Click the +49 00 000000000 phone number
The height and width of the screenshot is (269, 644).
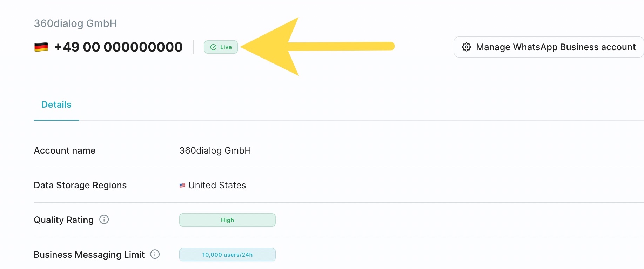click(x=119, y=47)
